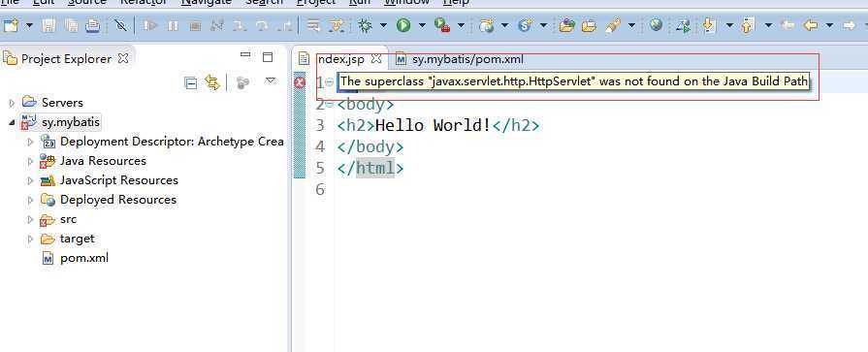Click the Resume debug icon
This screenshot has height=352, width=868.
pyautogui.click(x=150, y=25)
